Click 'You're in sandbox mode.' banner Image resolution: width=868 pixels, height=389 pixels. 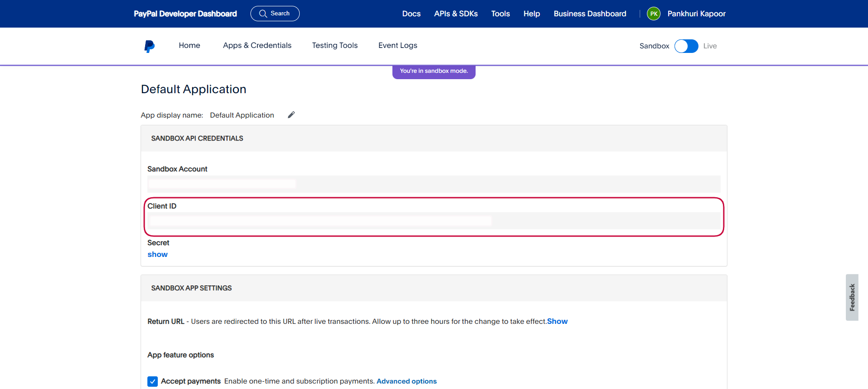[434, 71]
